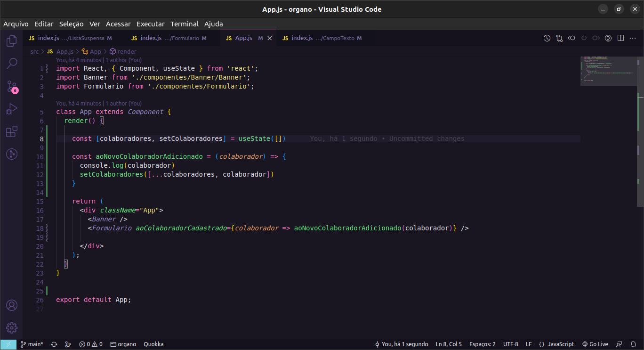Open the Accounts menu
Viewport: 644px width, 350px height.
click(x=12, y=305)
